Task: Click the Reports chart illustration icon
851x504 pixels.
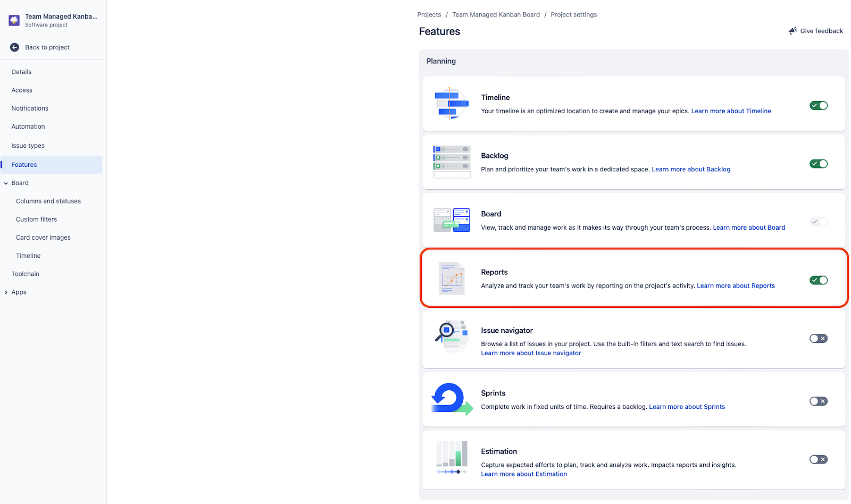Action: pos(452,278)
